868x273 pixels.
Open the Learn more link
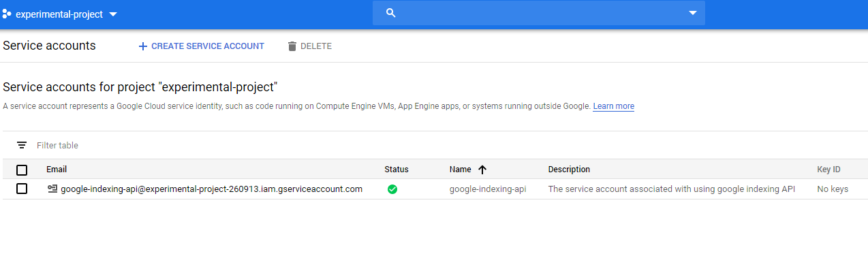tap(613, 106)
